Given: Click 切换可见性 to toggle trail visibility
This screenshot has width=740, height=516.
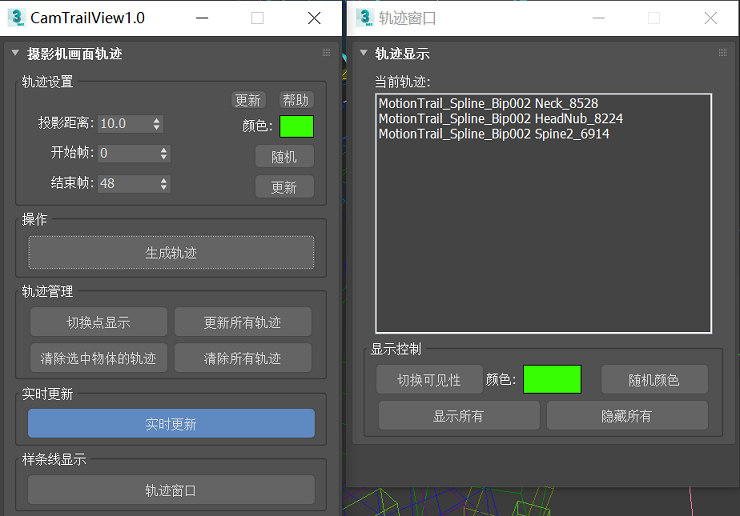Looking at the screenshot, I should (428, 380).
